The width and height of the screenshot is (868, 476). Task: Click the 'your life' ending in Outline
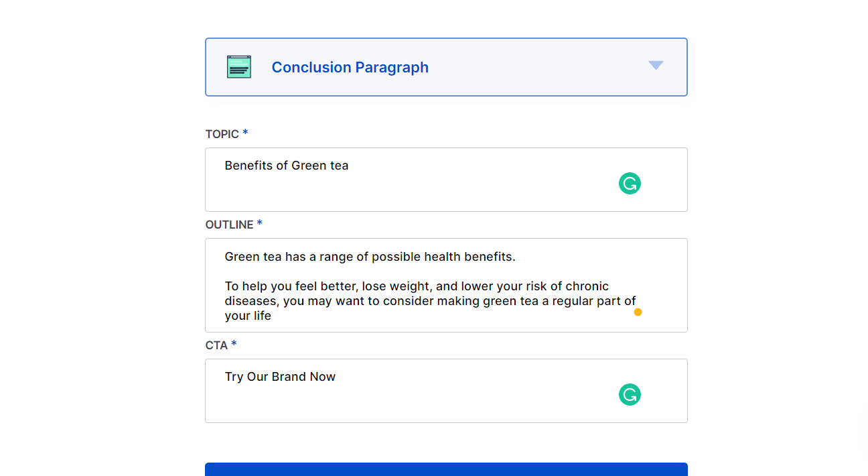pos(248,316)
